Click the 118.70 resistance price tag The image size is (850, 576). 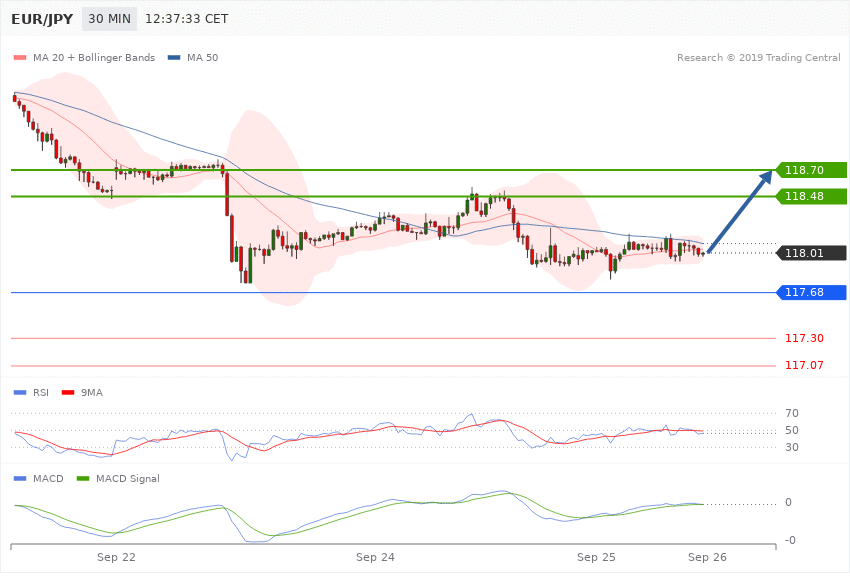[811, 170]
